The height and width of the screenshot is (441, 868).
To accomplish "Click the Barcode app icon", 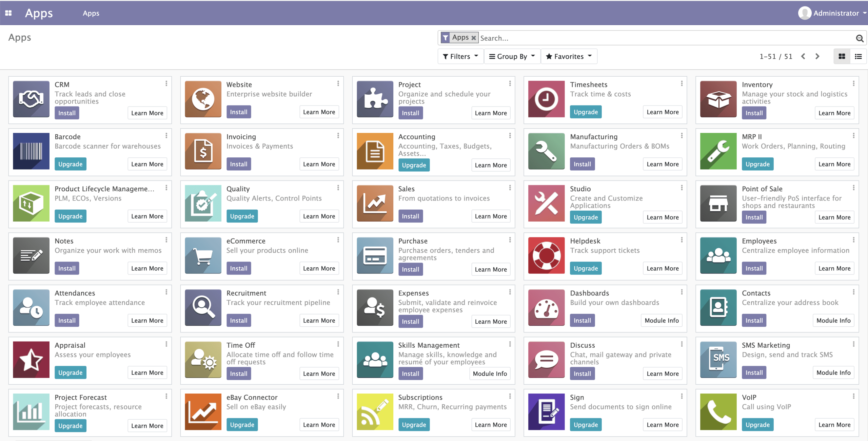I will 31,151.
